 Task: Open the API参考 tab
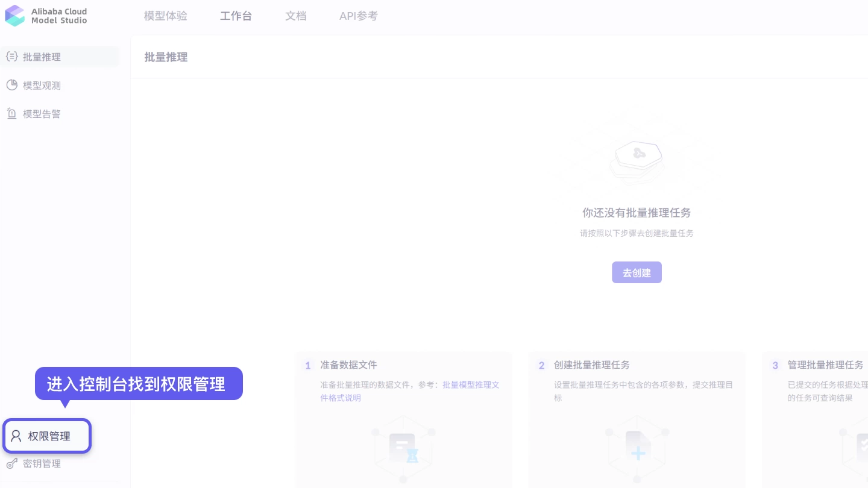tap(359, 16)
